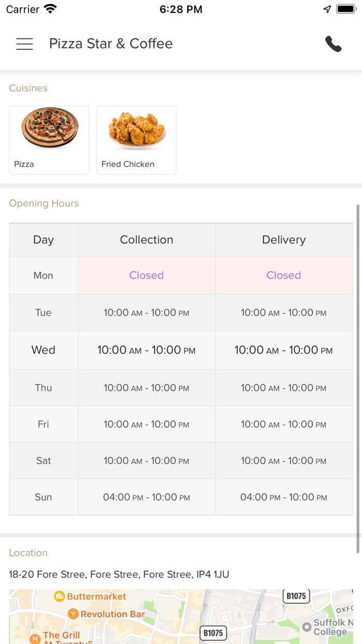Tap The Grill restaurant map pin
362x644 pixels.
[x=35, y=639]
